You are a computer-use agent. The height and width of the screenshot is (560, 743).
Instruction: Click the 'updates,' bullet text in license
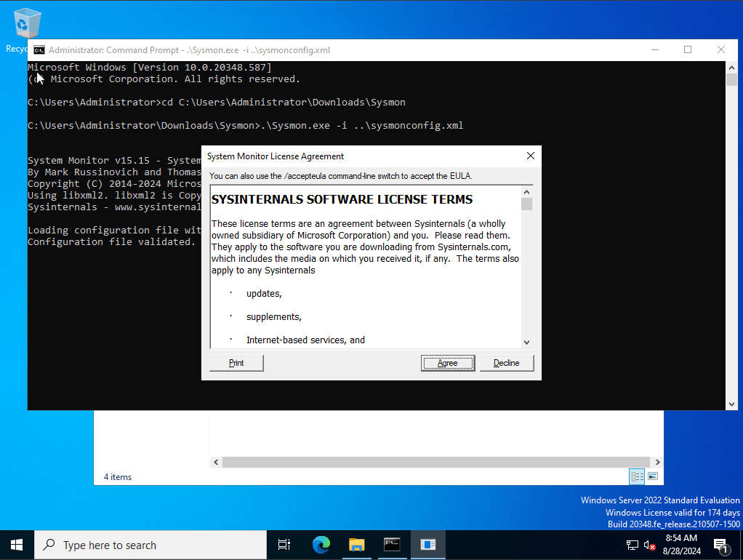pyautogui.click(x=264, y=294)
